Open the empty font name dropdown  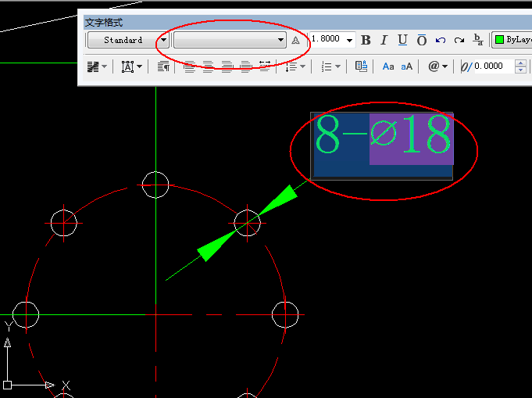point(230,40)
